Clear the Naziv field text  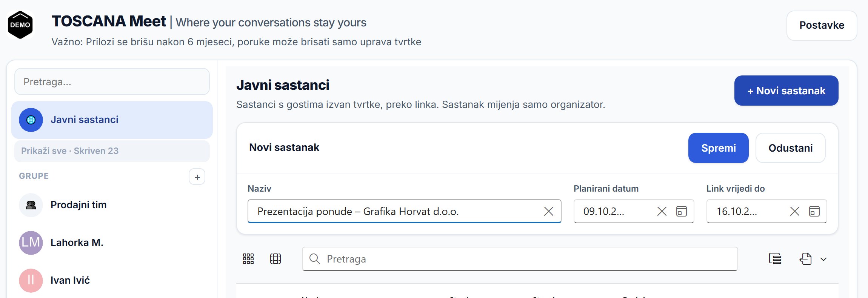pyautogui.click(x=549, y=211)
